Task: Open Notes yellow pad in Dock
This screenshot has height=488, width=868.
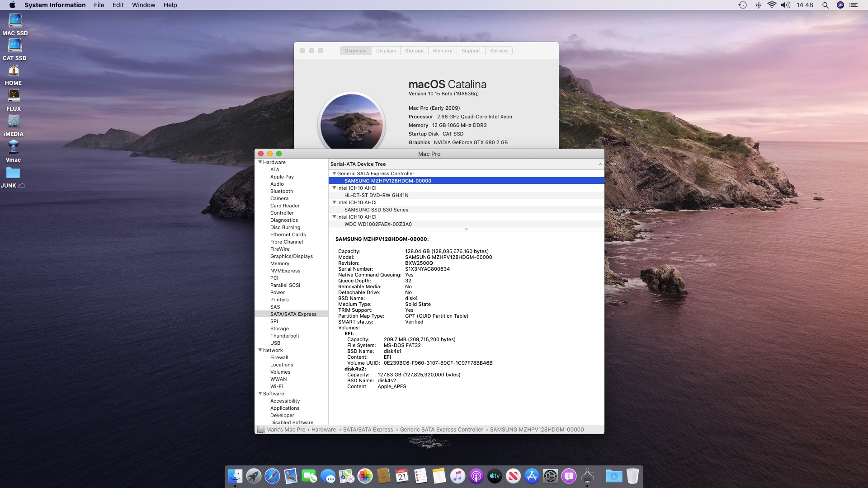Action: click(x=439, y=476)
